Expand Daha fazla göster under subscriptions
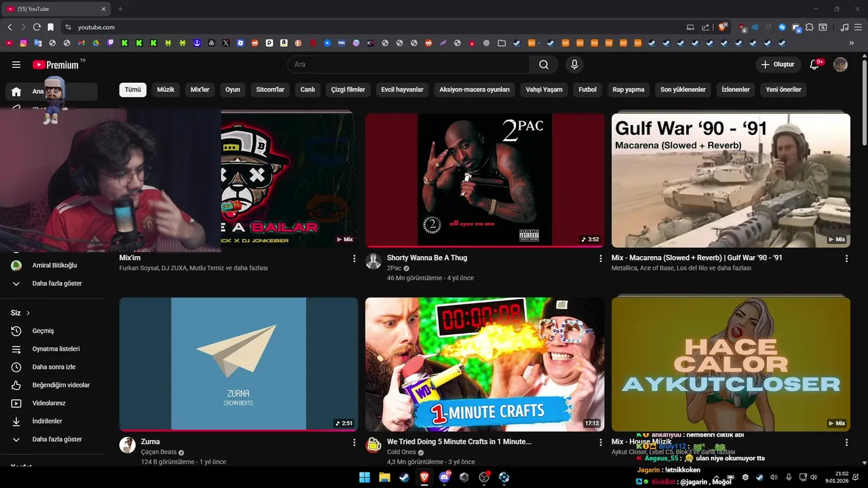The width and height of the screenshot is (868, 488). click(x=52, y=283)
